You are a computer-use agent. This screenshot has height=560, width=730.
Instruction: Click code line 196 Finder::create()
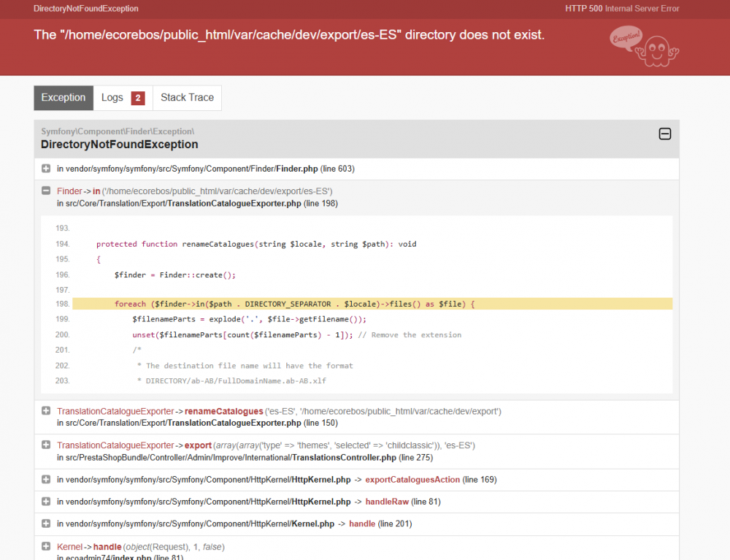pyautogui.click(x=175, y=275)
